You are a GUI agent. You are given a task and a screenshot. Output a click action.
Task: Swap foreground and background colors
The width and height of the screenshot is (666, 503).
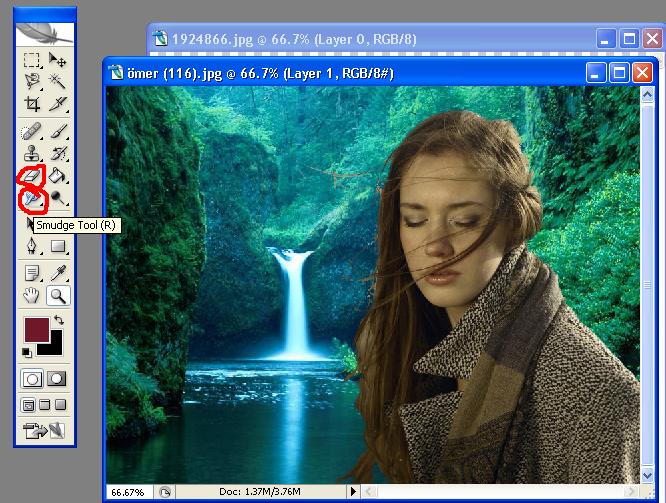tap(59, 320)
